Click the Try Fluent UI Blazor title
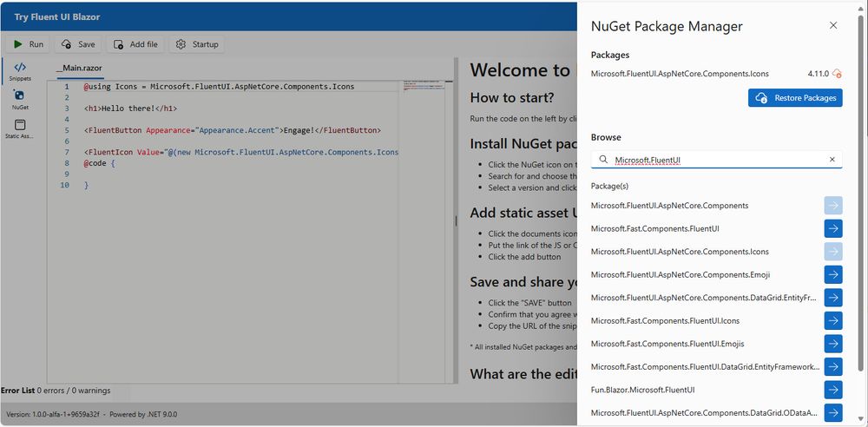This screenshot has height=427, width=868. [x=57, y=16]
